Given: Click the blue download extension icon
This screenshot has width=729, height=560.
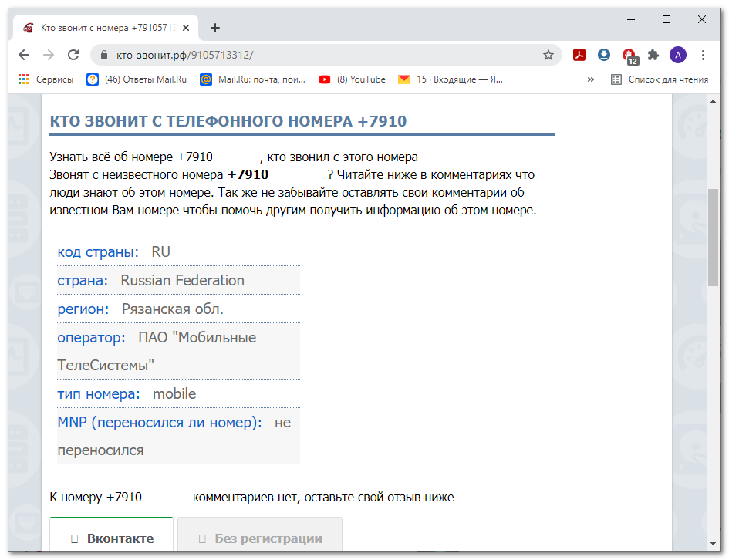Looking at the screenshot, I should 604,55.
